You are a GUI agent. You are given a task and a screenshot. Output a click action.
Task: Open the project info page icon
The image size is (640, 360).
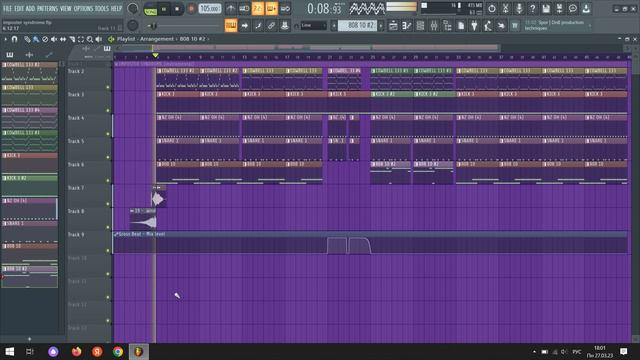click(461, 26)
